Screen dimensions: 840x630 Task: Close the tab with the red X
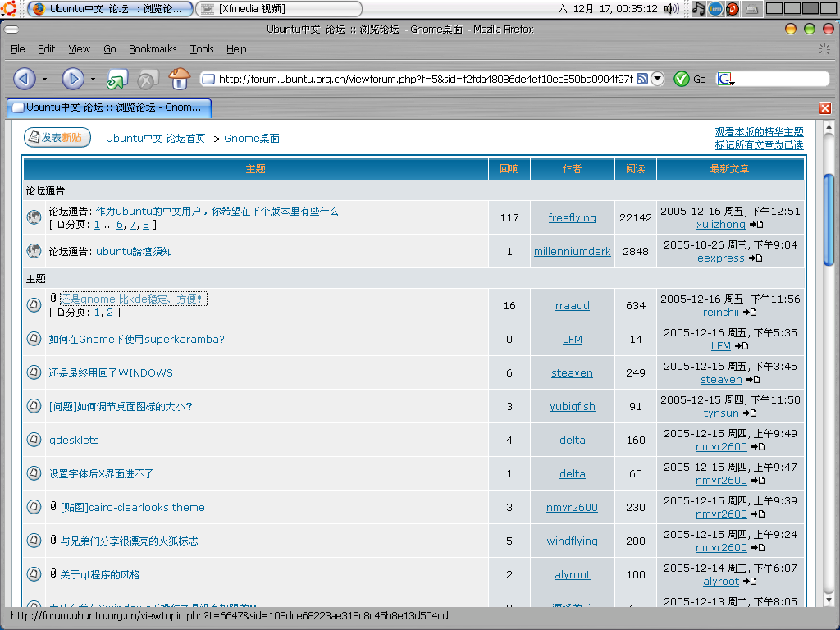[825, 108]
